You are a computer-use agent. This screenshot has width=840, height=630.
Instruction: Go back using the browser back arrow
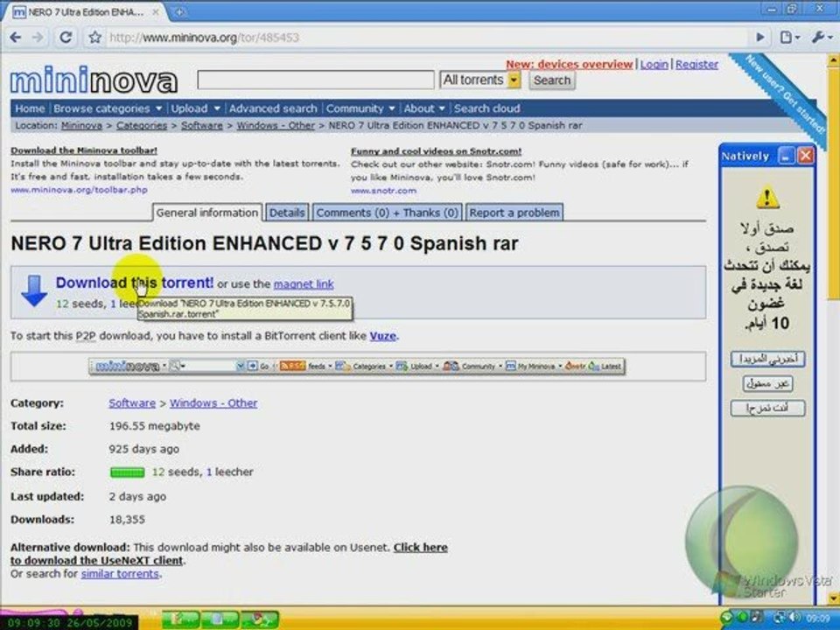[15, 38]
